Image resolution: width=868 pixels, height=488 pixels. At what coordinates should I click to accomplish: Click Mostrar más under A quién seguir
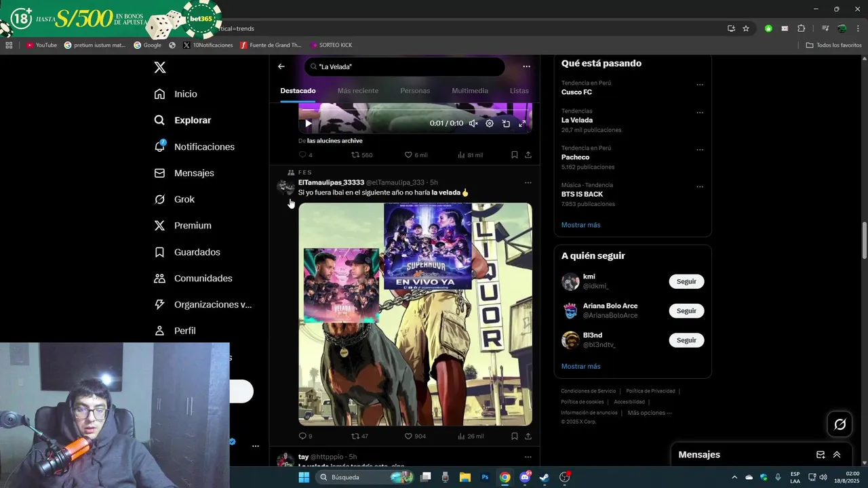click(580, 367)
